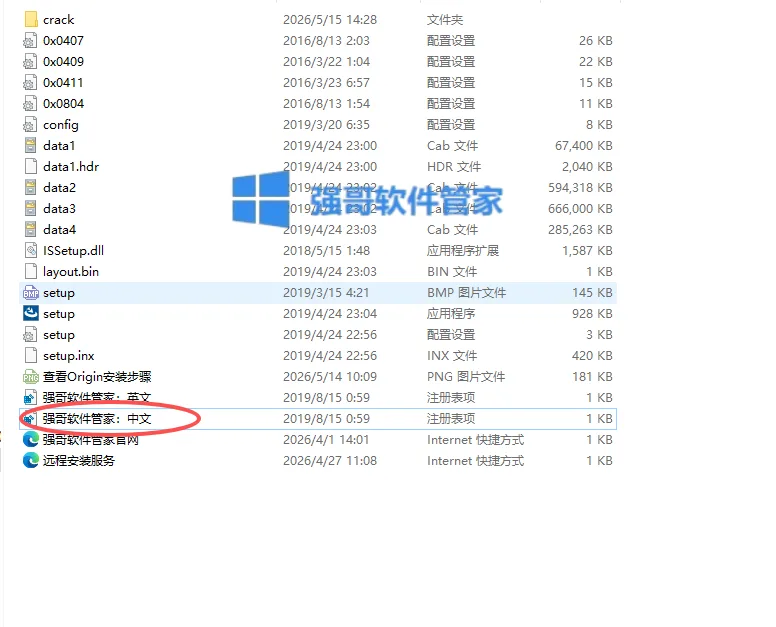The height and width of the screenshot is (627, 776).
Task: Select the Edge shortcut icon of 远程安装服务
Action: (x=31, y=461)
